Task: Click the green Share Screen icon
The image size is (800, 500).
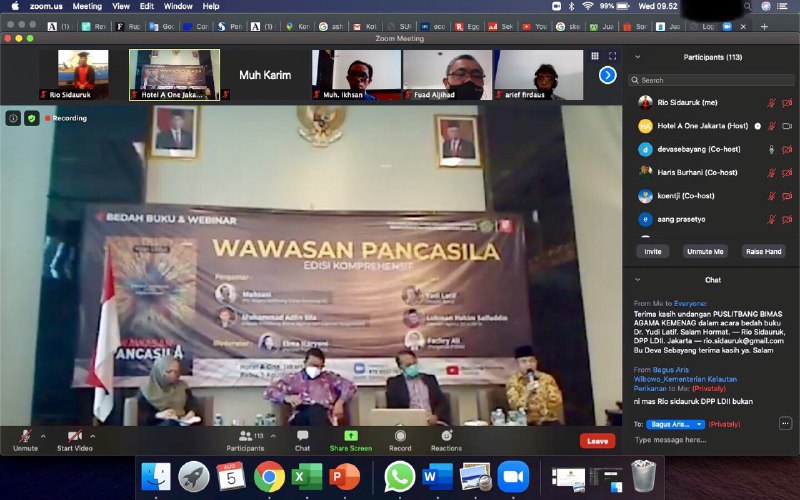Action: (351, 436)
